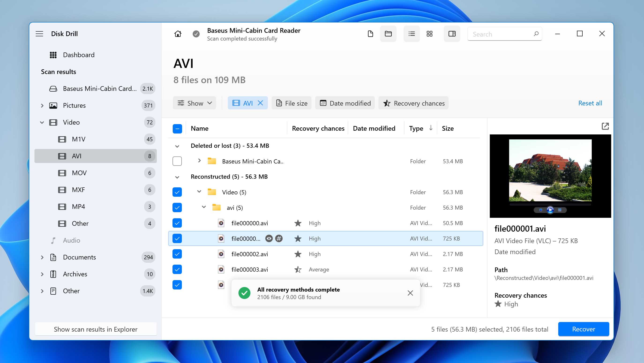Click the recovery chances star icon
The height and width of the screenshot is (363, 644).
point(387,103)
